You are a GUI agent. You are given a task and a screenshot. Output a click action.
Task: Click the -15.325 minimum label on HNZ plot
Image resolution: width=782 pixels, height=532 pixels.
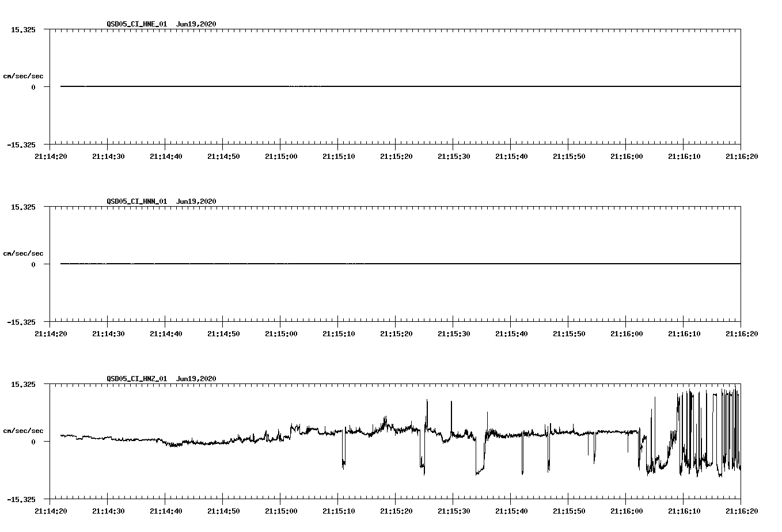tap(21, 499)
